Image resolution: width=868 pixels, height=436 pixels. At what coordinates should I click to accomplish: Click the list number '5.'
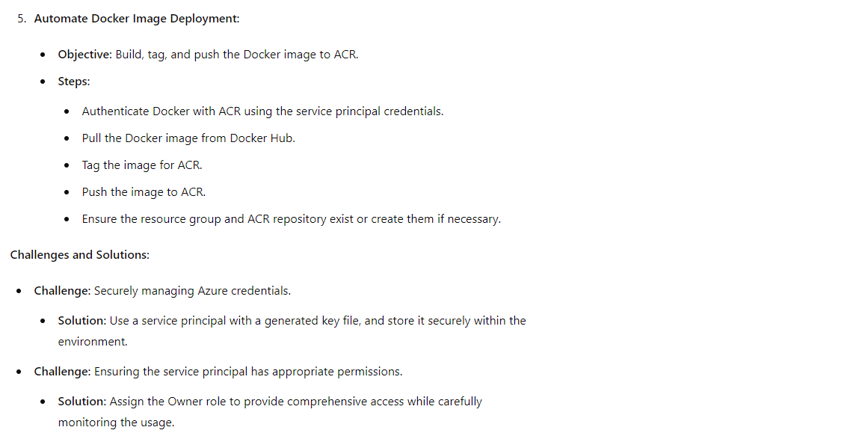22,18
